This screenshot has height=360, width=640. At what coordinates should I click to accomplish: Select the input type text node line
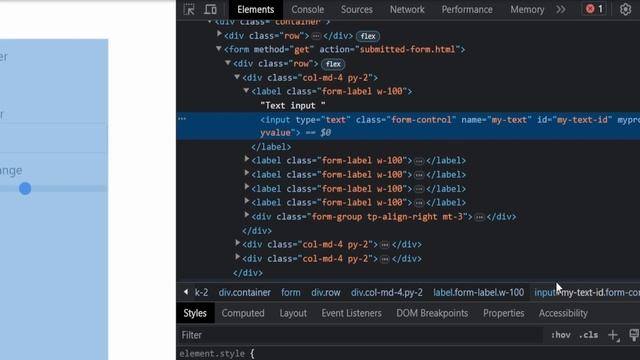[408, 126]
